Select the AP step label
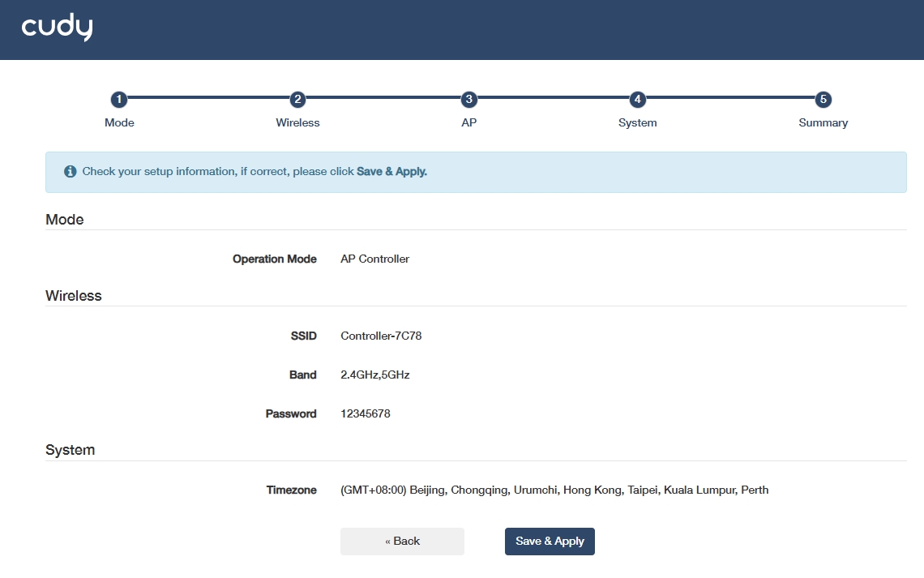Image resolution: width=924 pixels, height=578 pixels. click(x=469, y=122)
